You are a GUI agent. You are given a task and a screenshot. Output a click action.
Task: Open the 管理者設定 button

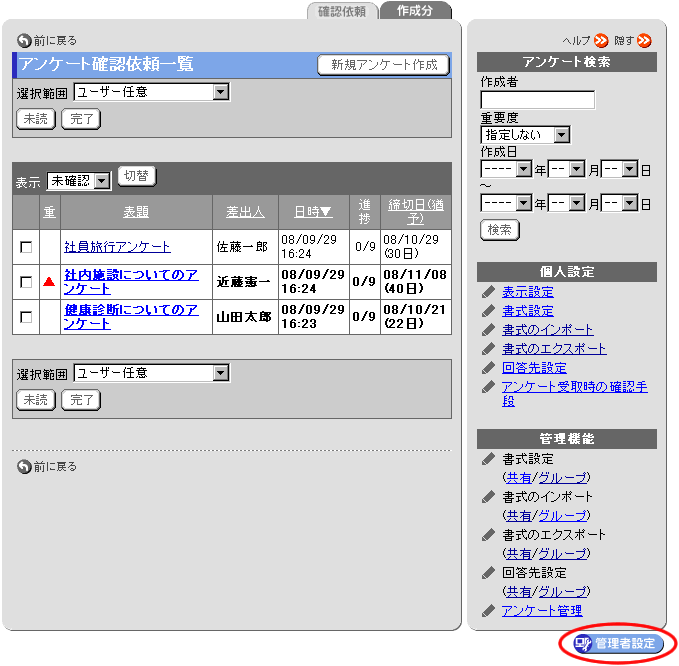tap(617, 643)
